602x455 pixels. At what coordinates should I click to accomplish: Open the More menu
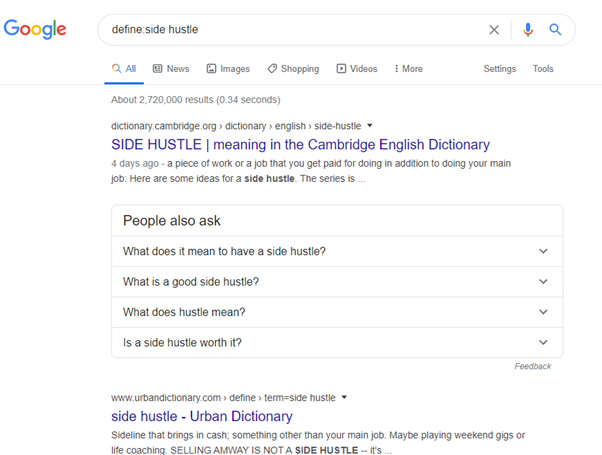pyautogui.click(x=408, y=69)
